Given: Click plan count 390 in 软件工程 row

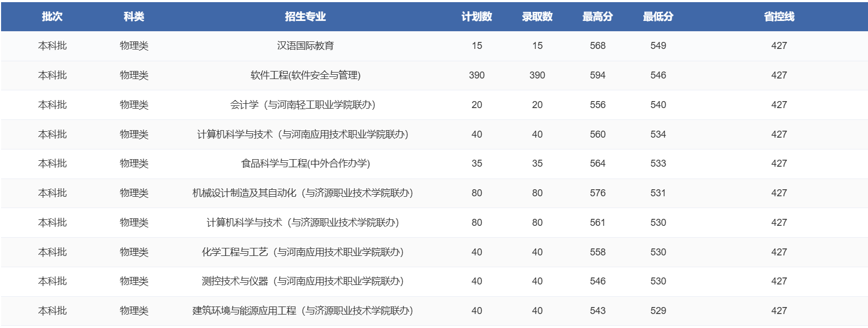Looking at the screenshot, I should (477, 75).
